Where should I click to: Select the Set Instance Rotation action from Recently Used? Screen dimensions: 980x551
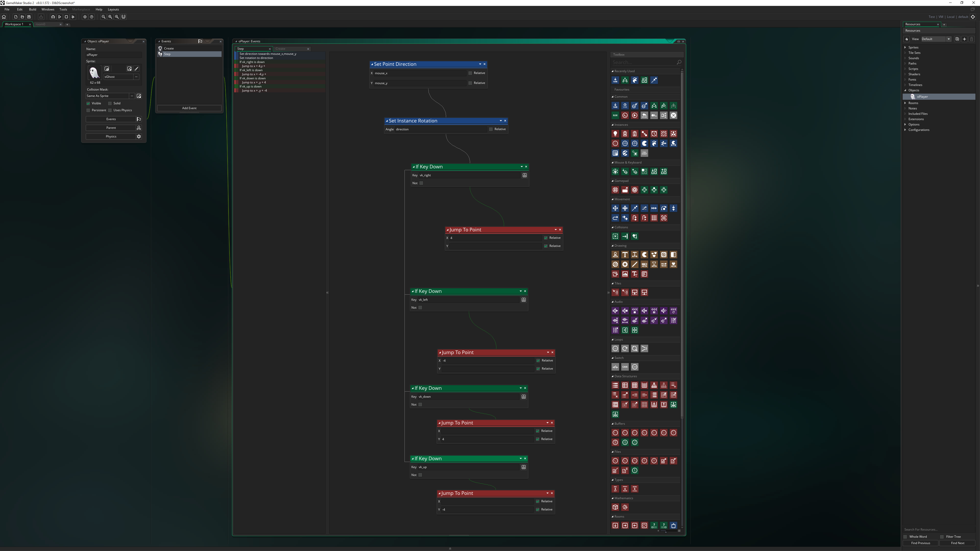(634, 80)
